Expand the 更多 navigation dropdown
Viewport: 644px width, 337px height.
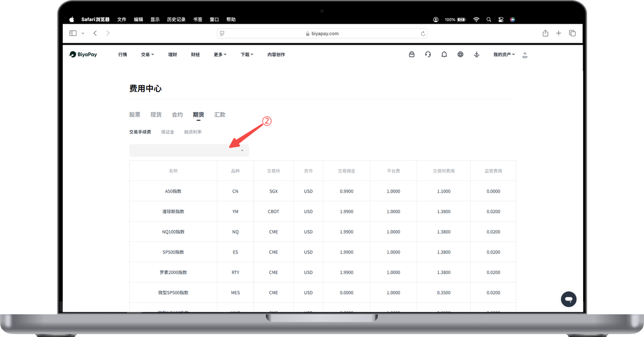[220, 54]
